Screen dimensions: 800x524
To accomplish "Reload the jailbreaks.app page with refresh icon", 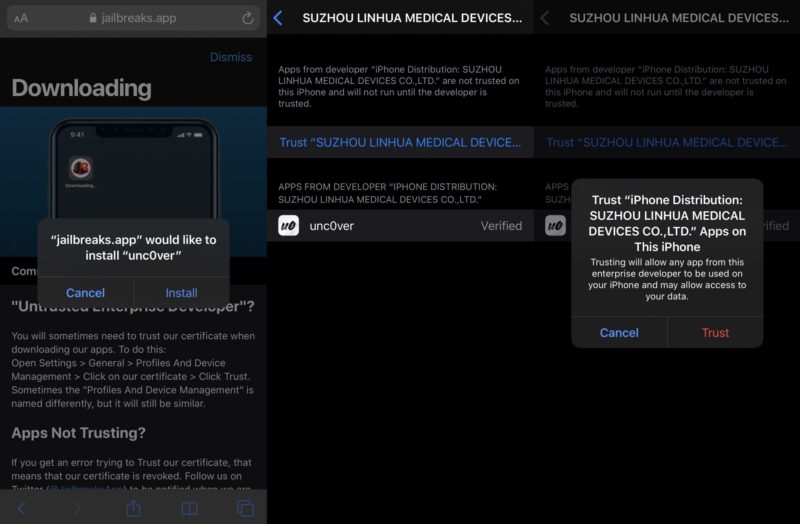I will (248, 18).
